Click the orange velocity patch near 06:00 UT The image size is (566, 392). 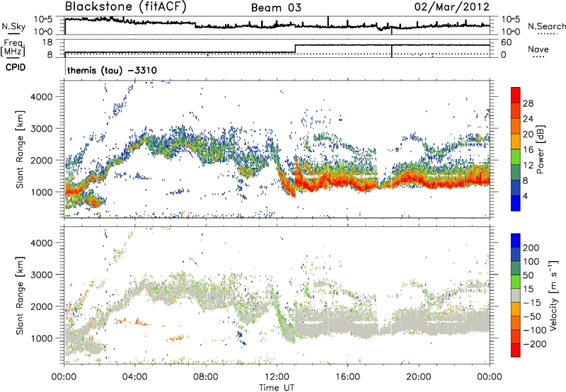[x=177, y=338]
